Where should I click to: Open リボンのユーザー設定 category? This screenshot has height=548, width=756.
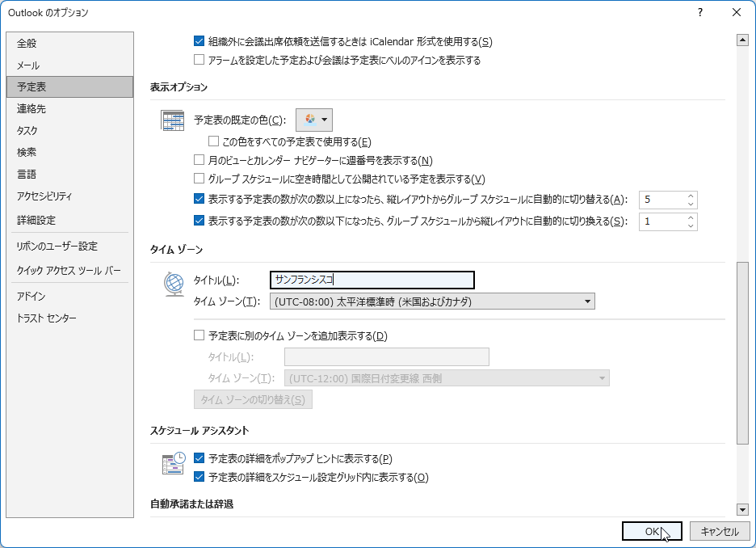[x=70, y=246]
